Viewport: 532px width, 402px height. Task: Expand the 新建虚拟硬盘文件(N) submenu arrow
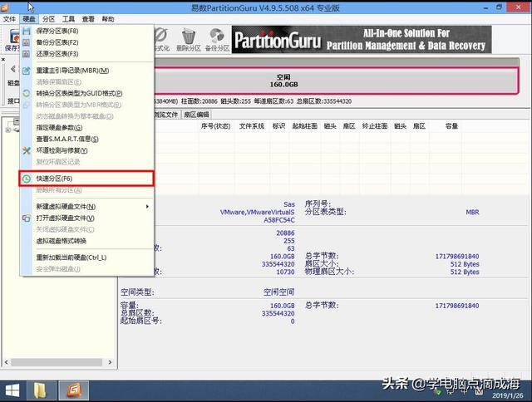[x=147, y=207]
